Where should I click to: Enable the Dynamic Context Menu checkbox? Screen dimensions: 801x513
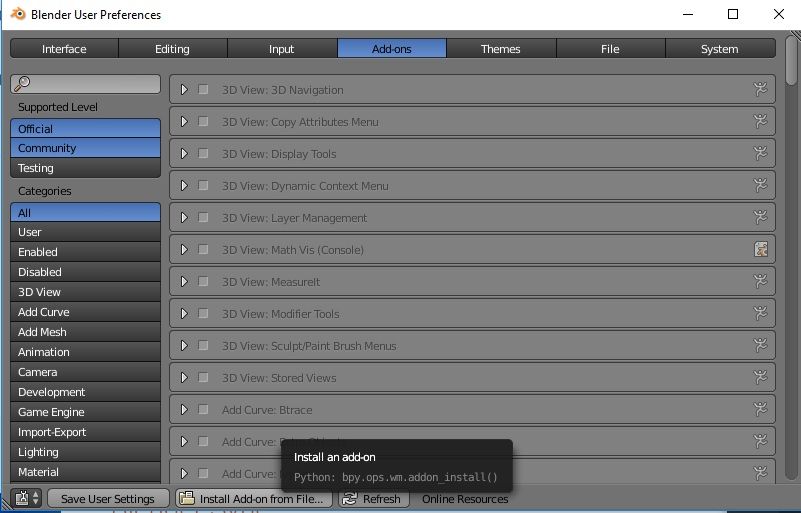click(x=203, y=185)
